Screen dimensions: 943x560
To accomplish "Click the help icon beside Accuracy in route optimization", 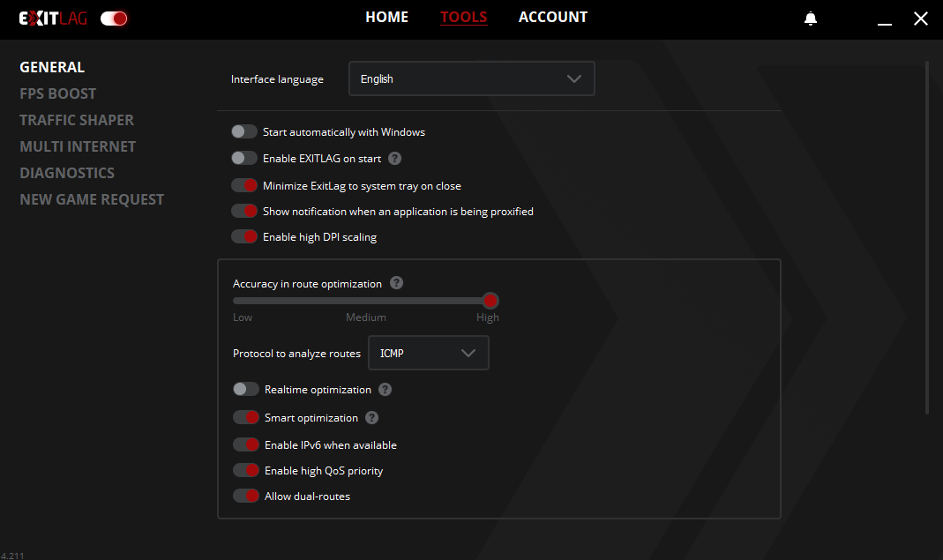I will (x=396, y=283).
